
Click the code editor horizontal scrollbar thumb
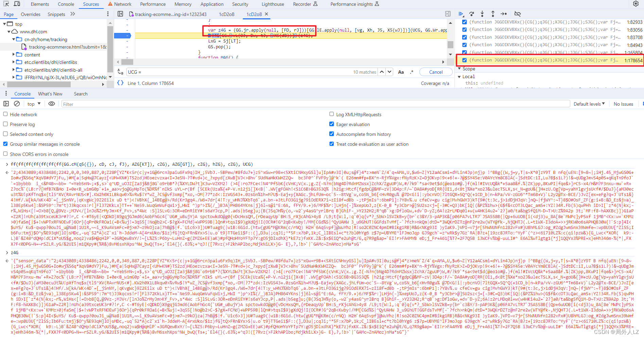pos(127,62)
